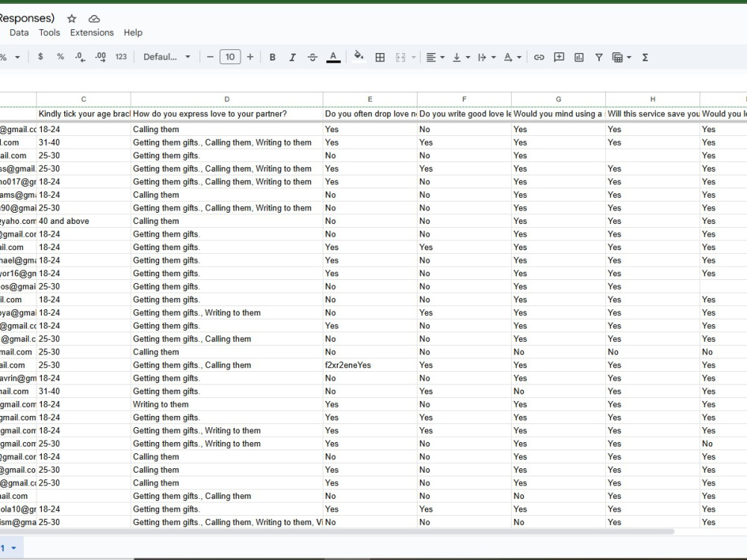Insert a comment
747x560 pixels.
[x=559, y=57]
